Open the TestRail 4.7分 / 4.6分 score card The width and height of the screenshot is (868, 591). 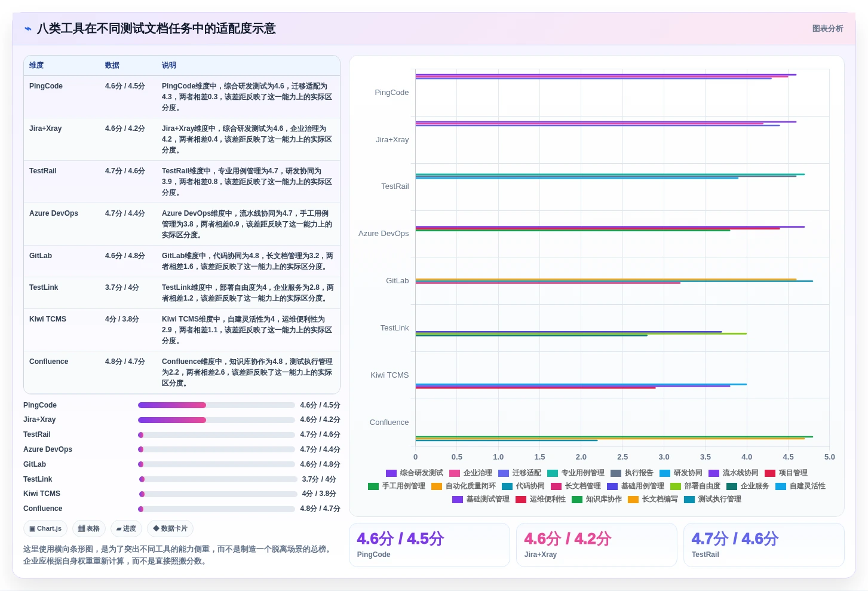[763, 545]
